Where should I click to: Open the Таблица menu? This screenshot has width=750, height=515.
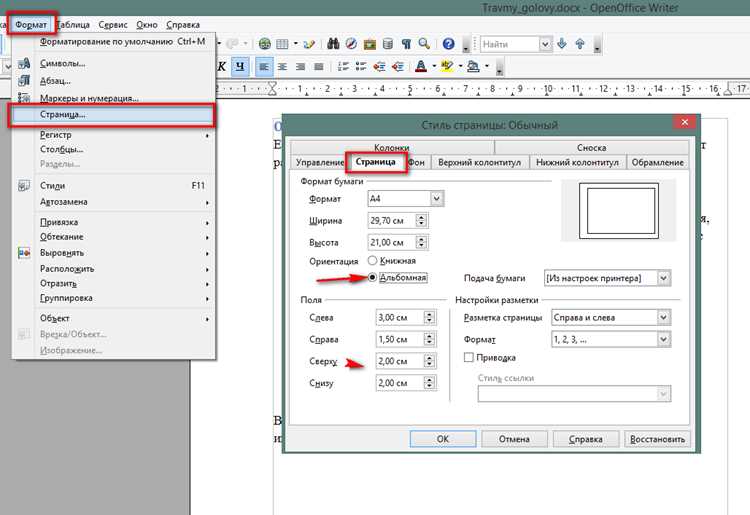73,24
